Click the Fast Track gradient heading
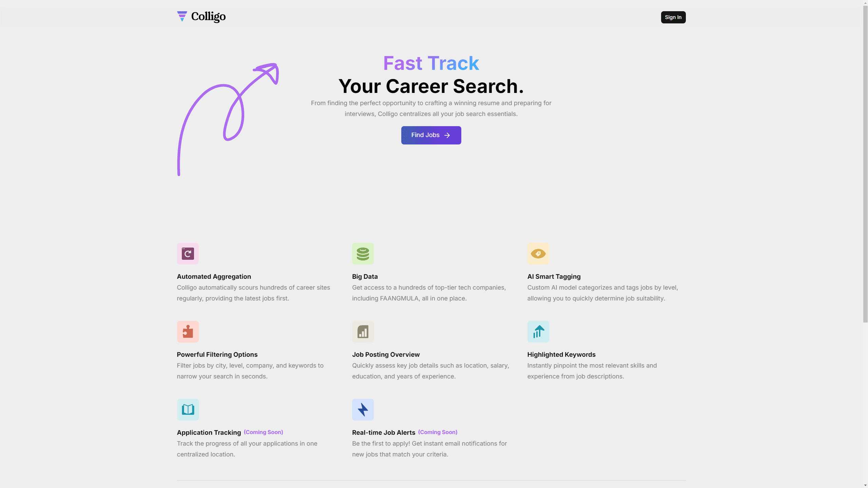868x488 pixels. click(x=431, y=63)
